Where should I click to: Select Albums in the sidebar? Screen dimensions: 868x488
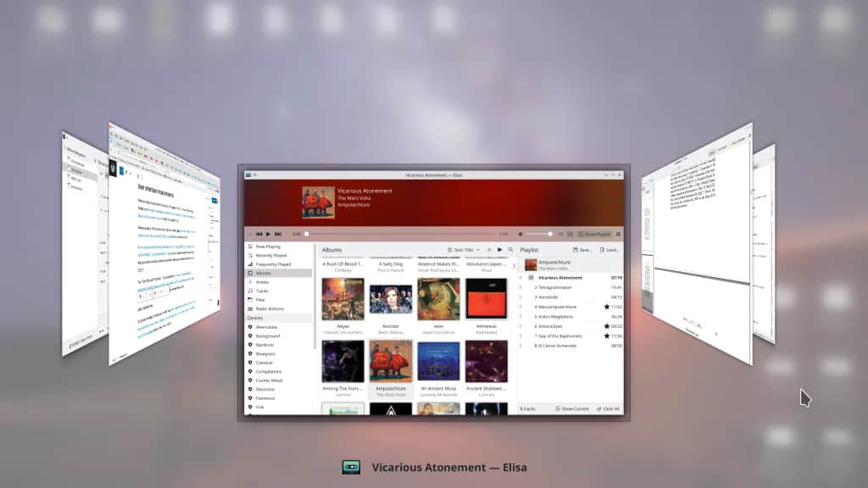click(x=280, y=274)
